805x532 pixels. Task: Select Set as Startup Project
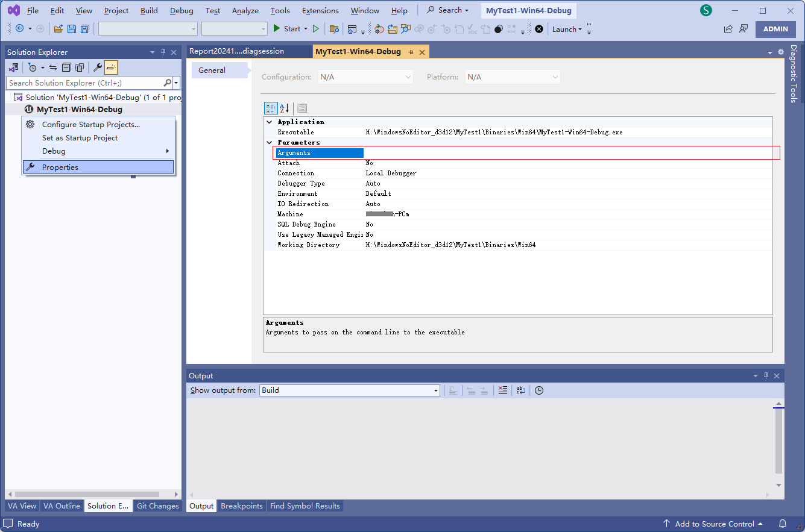coord(98,138)
